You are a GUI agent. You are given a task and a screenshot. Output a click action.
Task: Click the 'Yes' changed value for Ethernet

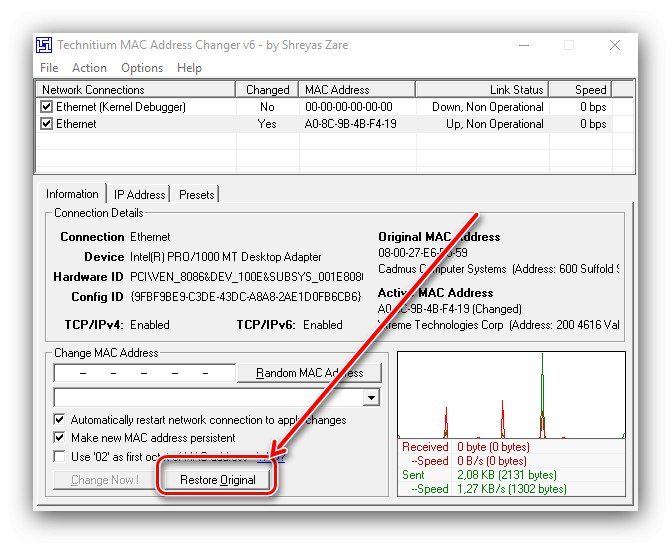coord(267,124)
